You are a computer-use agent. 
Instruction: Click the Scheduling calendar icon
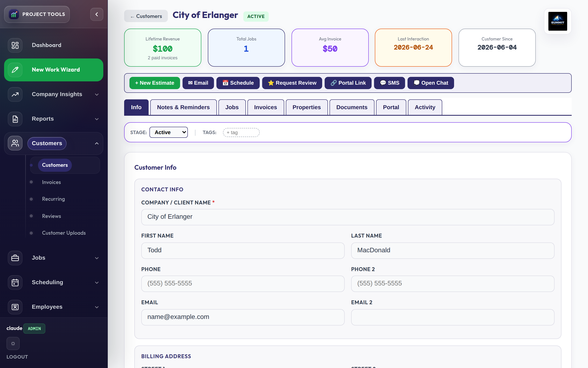[15, 283]
